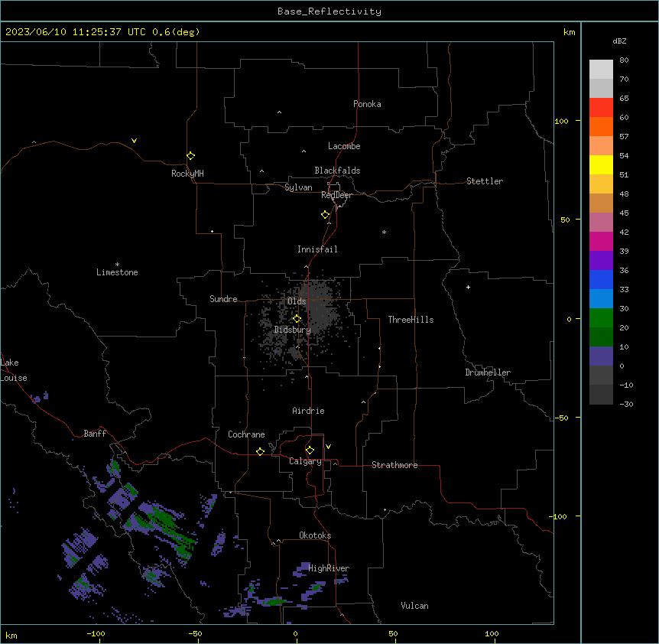This screenshot has height=644, width=659.
Task: Click the dark blue legend swatch below 36
Action: click(x=601, y=279)
